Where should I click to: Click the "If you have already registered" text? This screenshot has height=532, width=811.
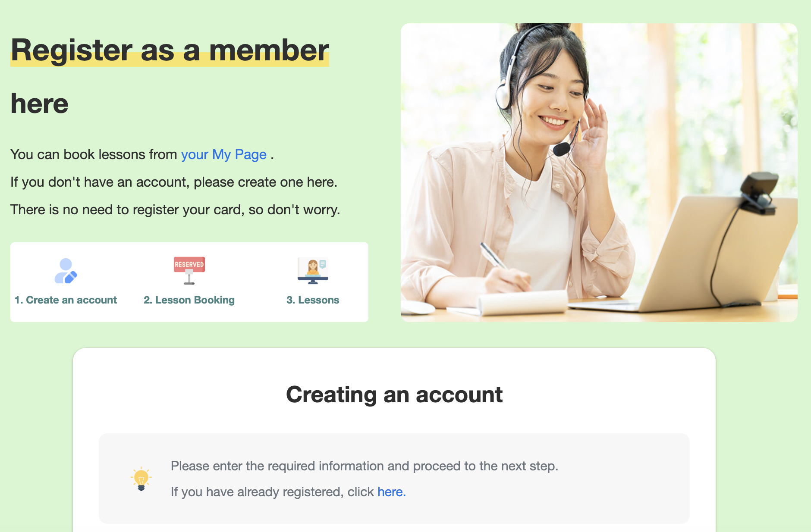[x=272, y=491]
